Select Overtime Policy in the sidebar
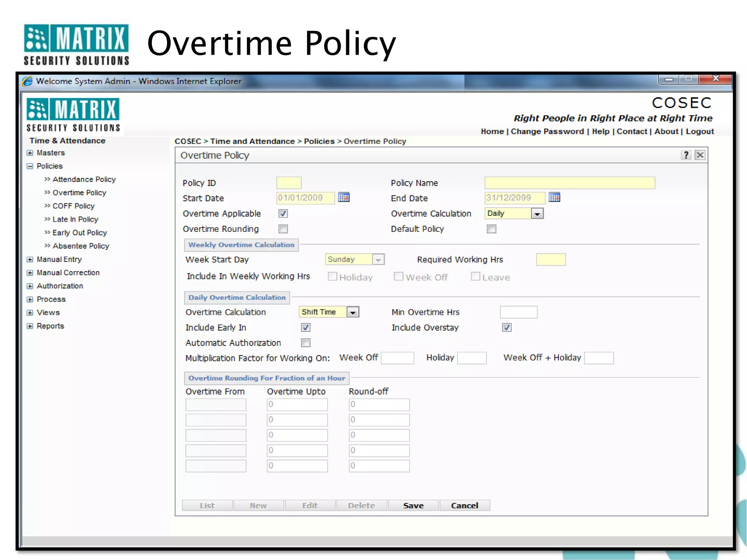 80,192
